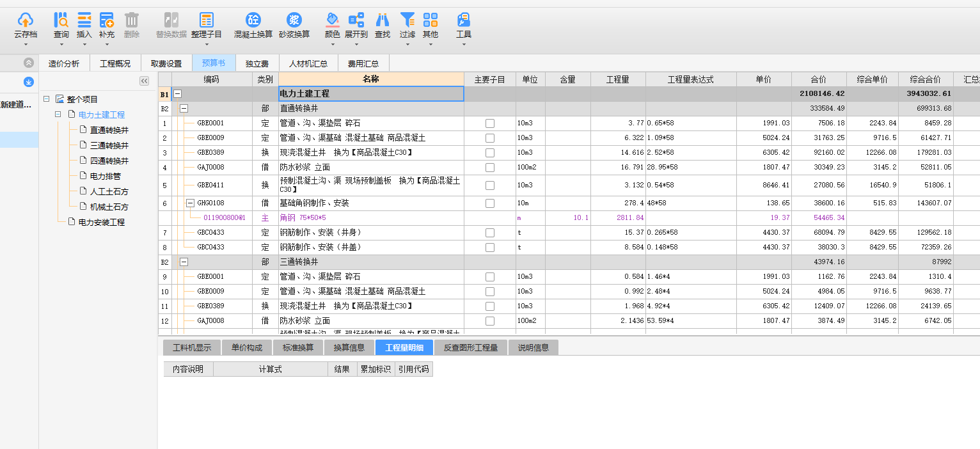Check 主要子目 box for row 9 GBE0001
Screen dimensions: 980x449
coord(490,277)
